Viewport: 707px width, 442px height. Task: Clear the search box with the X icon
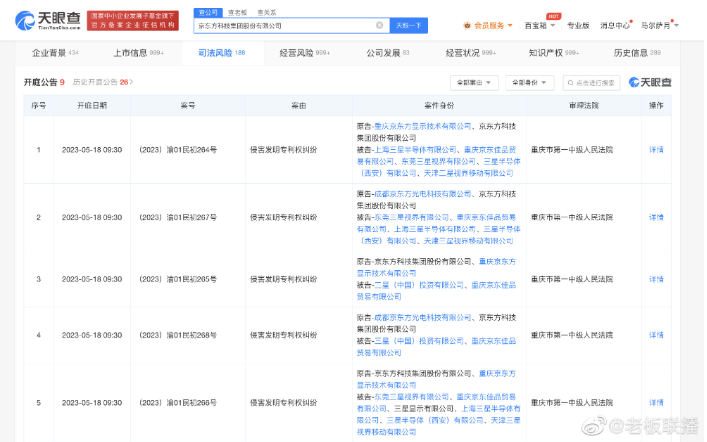[380, 25]
